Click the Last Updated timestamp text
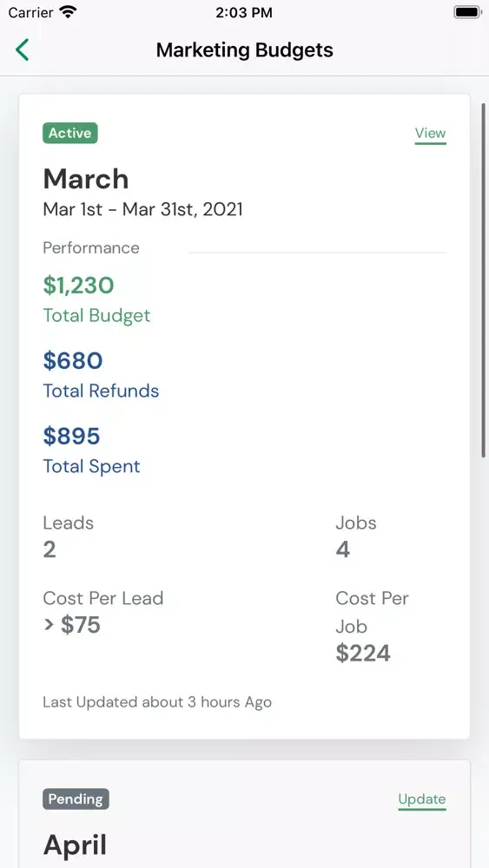 click(157, 702)
